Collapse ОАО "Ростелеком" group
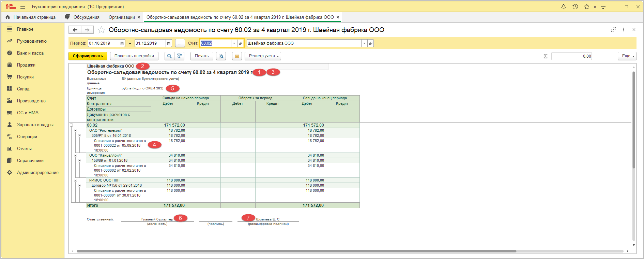Image resolution: width=644 pixels, height=259 pixels. point(76,130)
